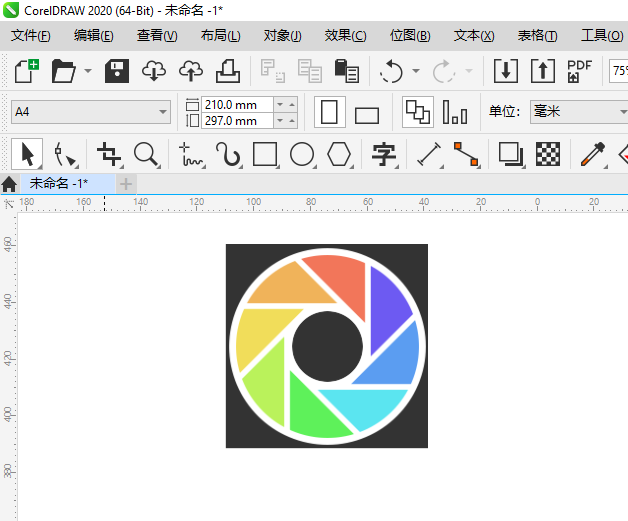
Task: Select the Transparency checkerboard tool
Action: (x=548, y=154)
